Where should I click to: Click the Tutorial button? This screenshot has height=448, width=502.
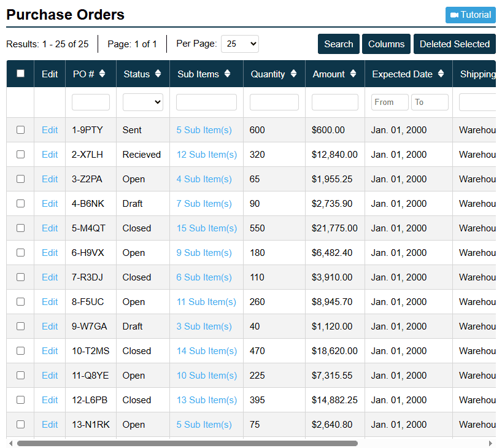coord(470,15)
